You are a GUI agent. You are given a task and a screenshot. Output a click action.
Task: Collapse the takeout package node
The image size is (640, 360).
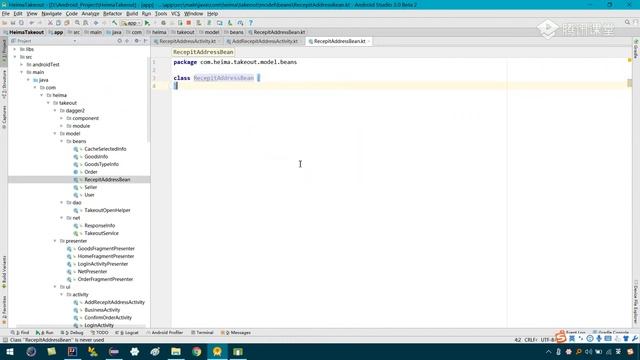[48, 103]
